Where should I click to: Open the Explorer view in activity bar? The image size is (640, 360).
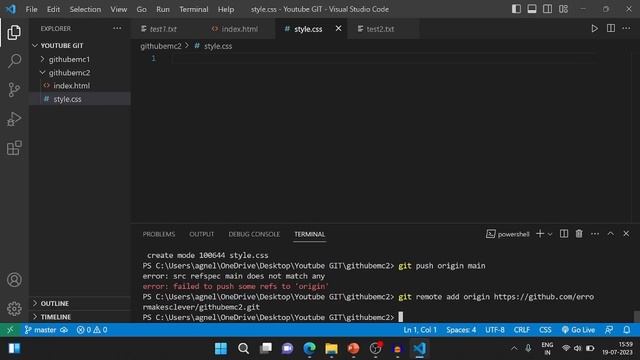click(x=14, y=32)
